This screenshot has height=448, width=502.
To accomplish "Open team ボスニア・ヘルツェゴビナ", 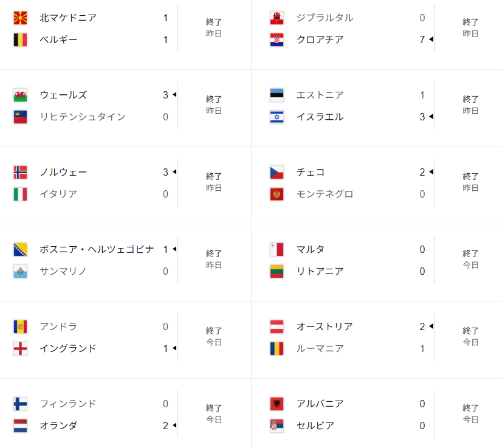I will click(97, 249).
